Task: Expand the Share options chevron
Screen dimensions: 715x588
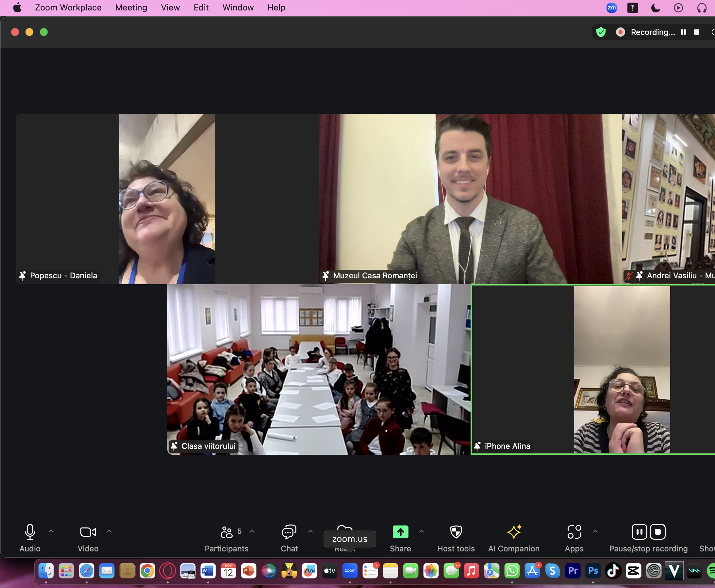Action: [421, 531]
